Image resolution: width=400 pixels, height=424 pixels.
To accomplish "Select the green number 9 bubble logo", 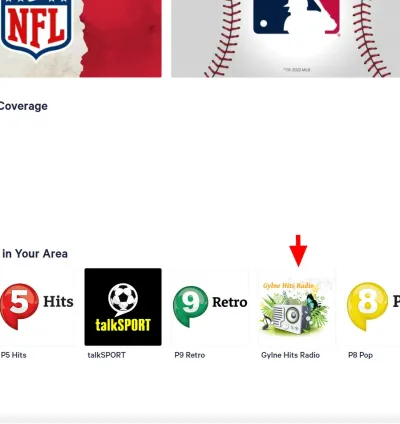I will tap(190, 306).
